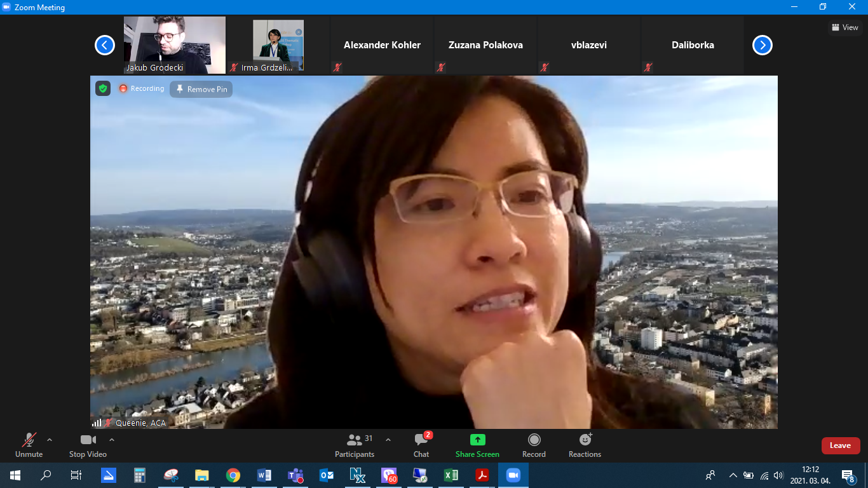Leave the meeting
The image size is (868, 488).
click(x=840, y=445)
